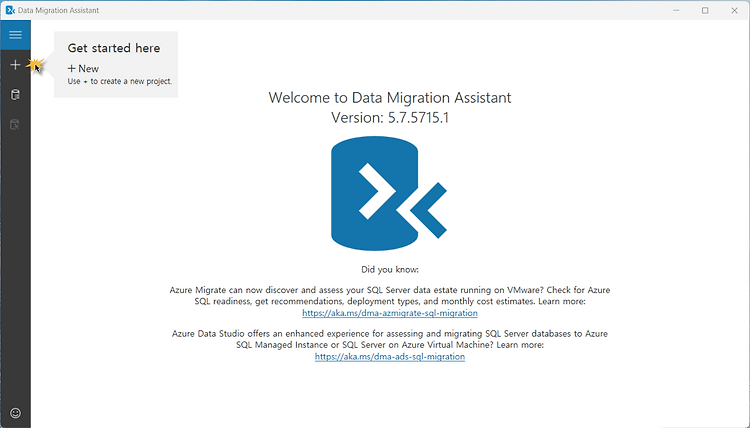This screenshot has width=750, height=428.
Task: Click the plus icon to create new project
Action: (x=15, y=65)
